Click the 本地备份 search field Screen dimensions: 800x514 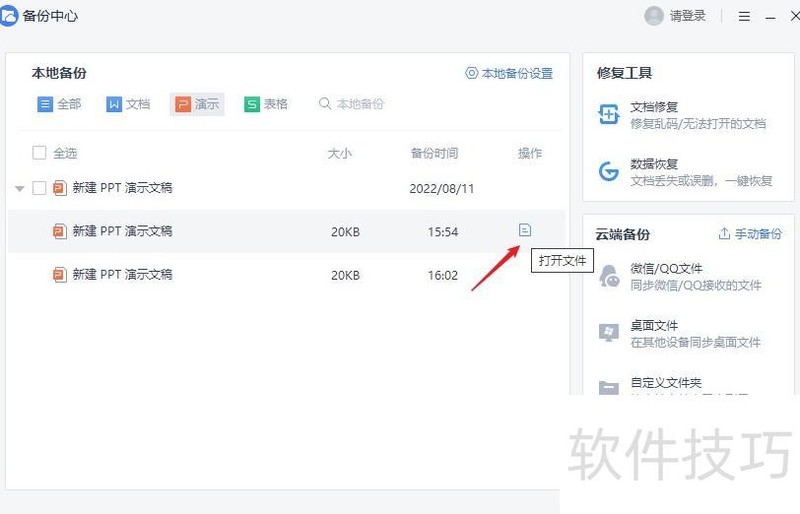pos(359,104)
